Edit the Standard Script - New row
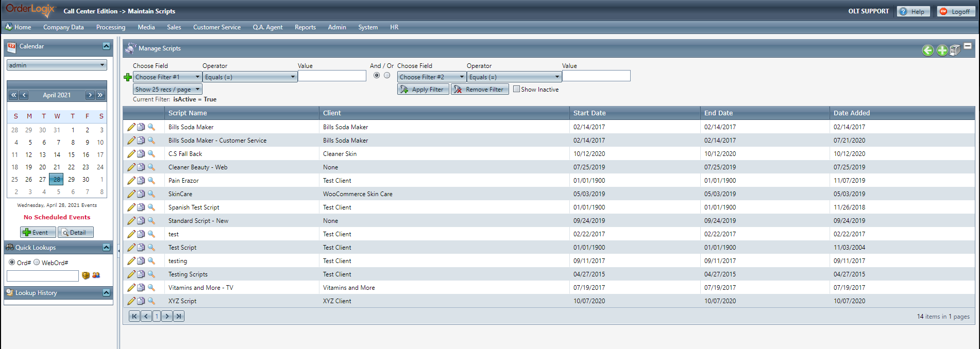This screenshot has width=980, height=349. pos(131,221)
